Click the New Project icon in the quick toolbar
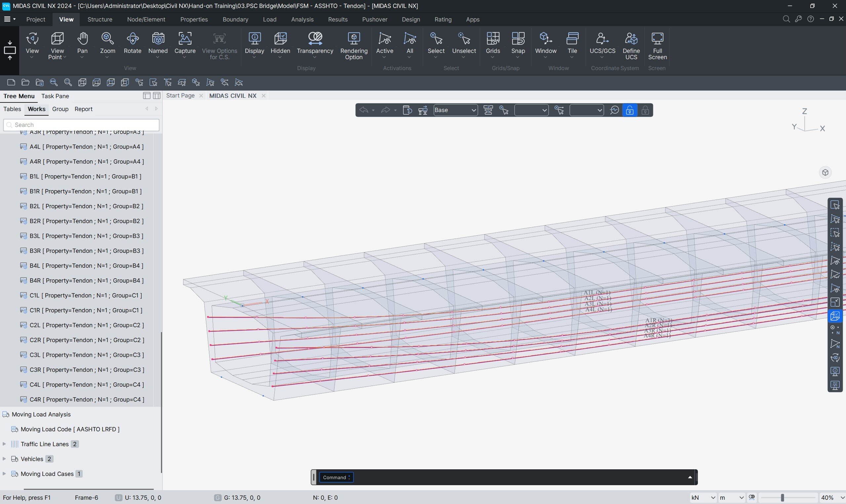Image resolution: width=846 pixels, height=504 pixels. [11, 82]
